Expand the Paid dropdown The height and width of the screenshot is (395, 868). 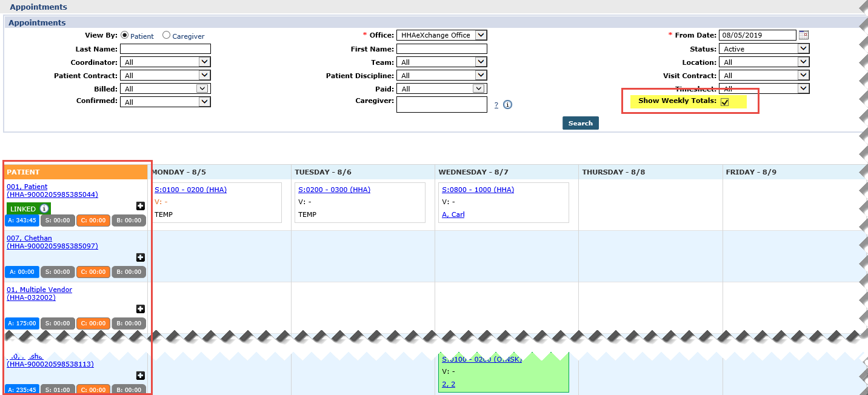click(x=441, y=88)
